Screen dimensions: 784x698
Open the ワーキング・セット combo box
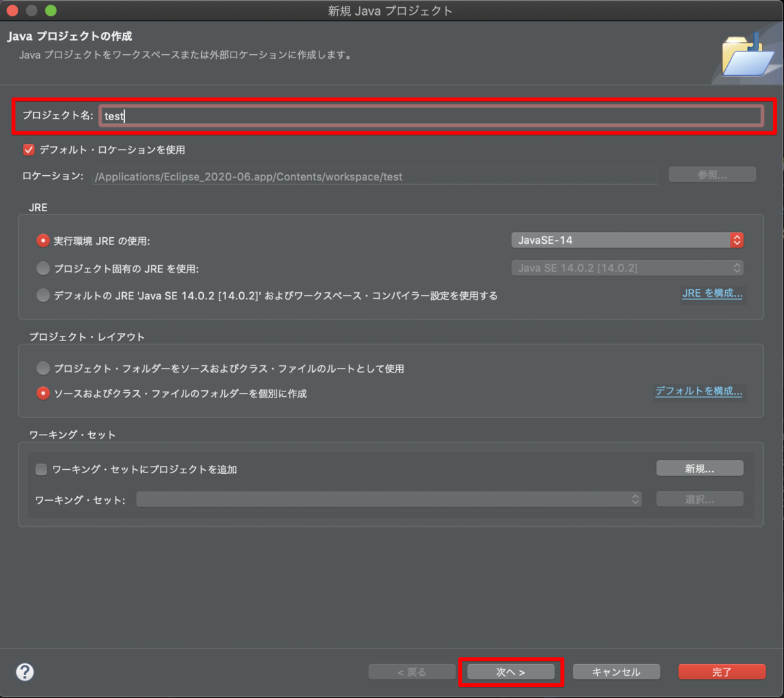point(389,499)
